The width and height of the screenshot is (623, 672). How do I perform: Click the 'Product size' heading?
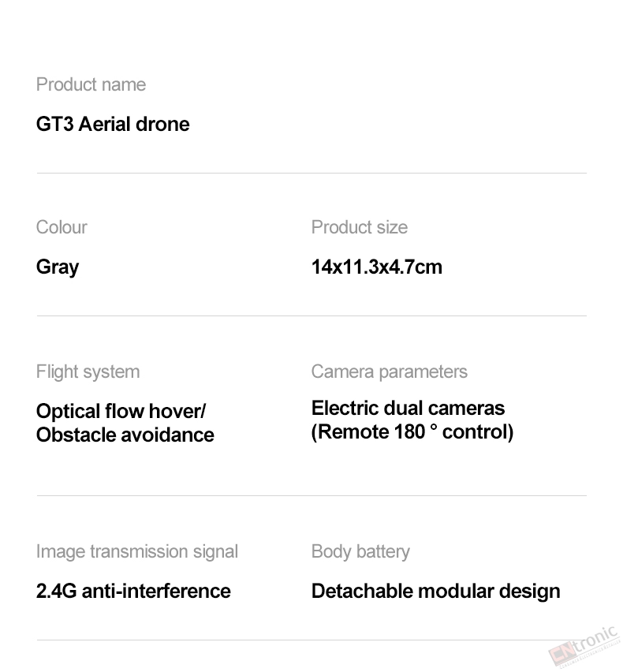pos(360,227)
